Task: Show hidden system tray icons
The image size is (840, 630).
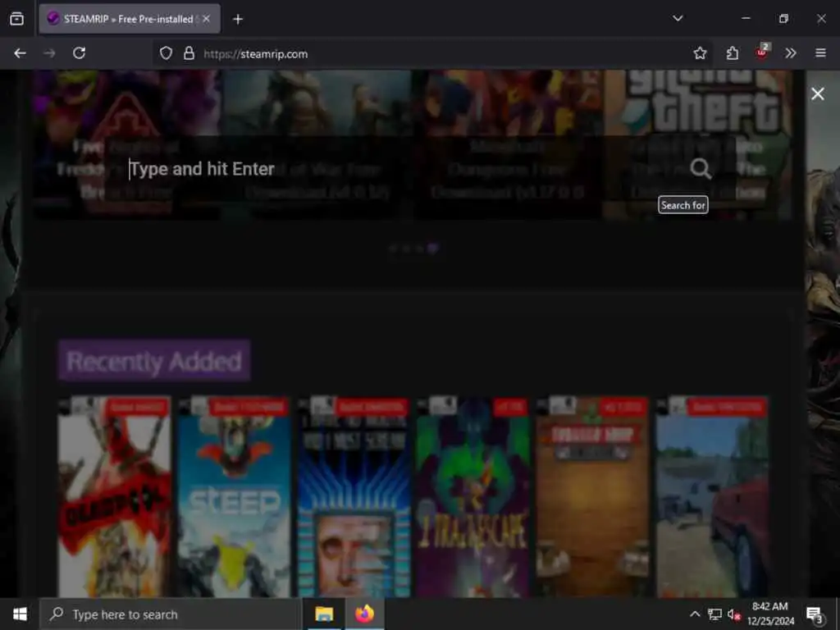Action: point(694,614)
